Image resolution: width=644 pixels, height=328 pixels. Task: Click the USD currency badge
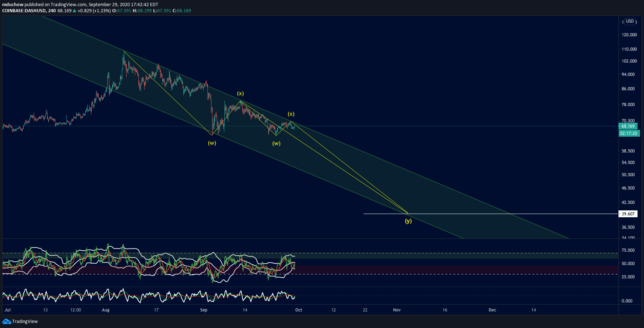coord(630,21)
